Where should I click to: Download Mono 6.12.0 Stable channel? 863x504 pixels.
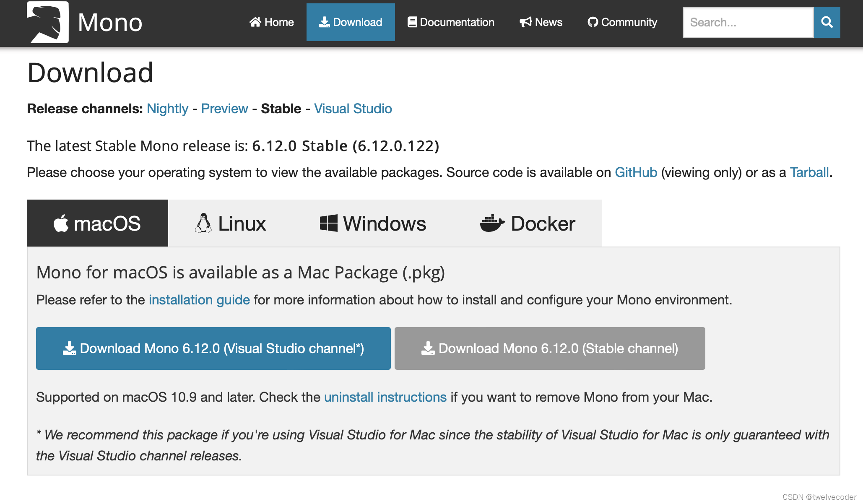(x=550, y=348)
